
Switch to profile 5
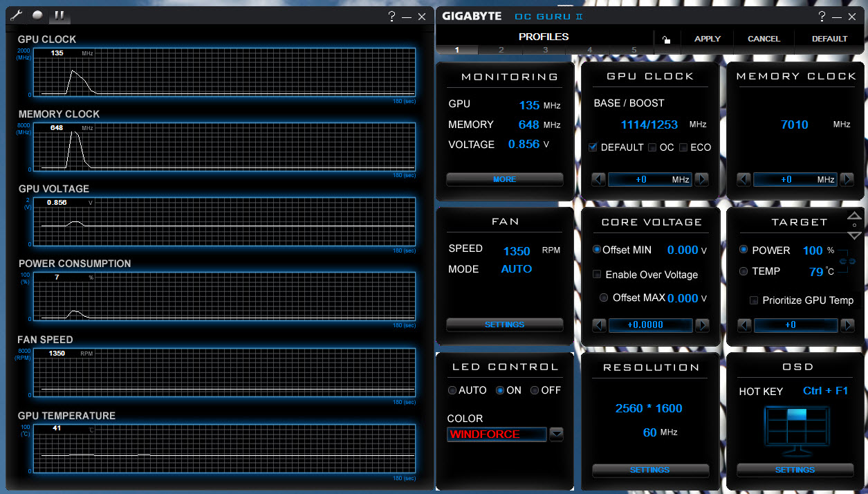tap(634, 50)
